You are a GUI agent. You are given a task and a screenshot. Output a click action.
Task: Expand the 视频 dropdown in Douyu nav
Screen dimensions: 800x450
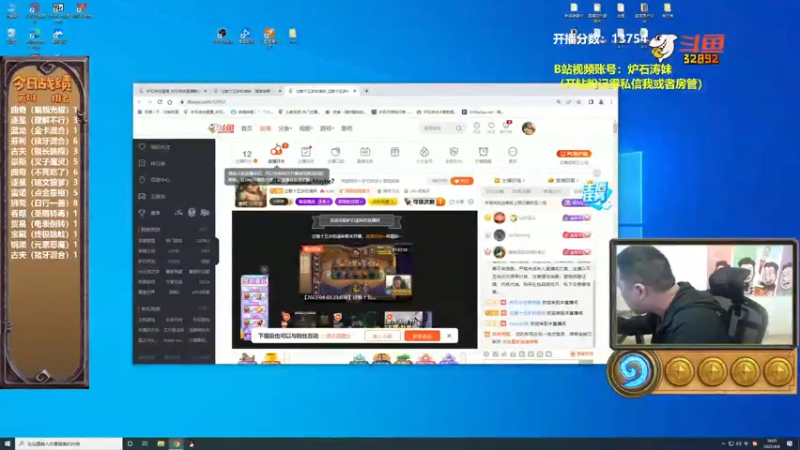[x=306, y=129]
